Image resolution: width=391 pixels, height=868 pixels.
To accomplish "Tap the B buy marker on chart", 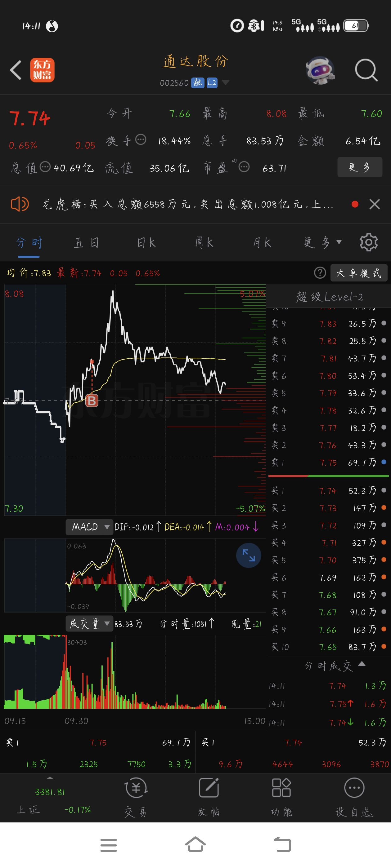I will tap(92, 401).
